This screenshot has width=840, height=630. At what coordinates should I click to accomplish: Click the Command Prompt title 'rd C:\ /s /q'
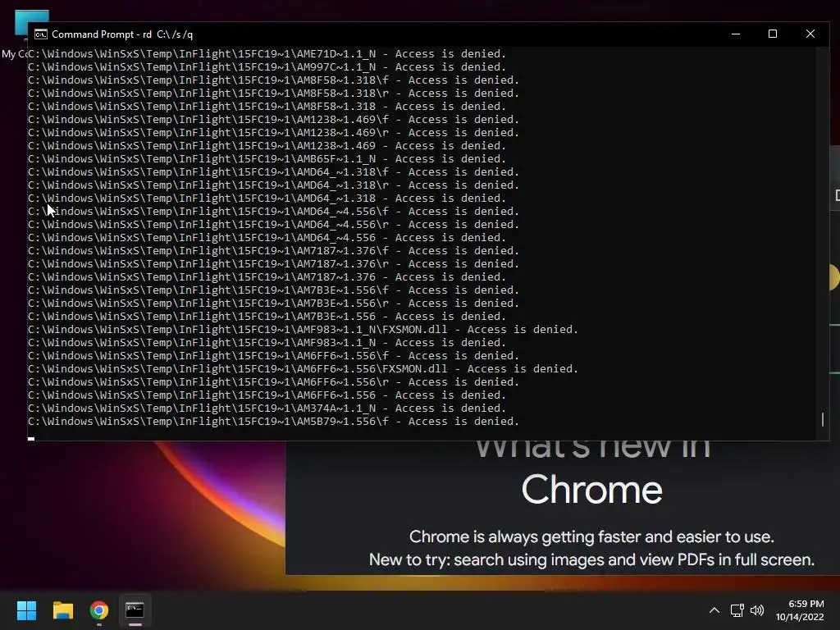pos(167,34)
